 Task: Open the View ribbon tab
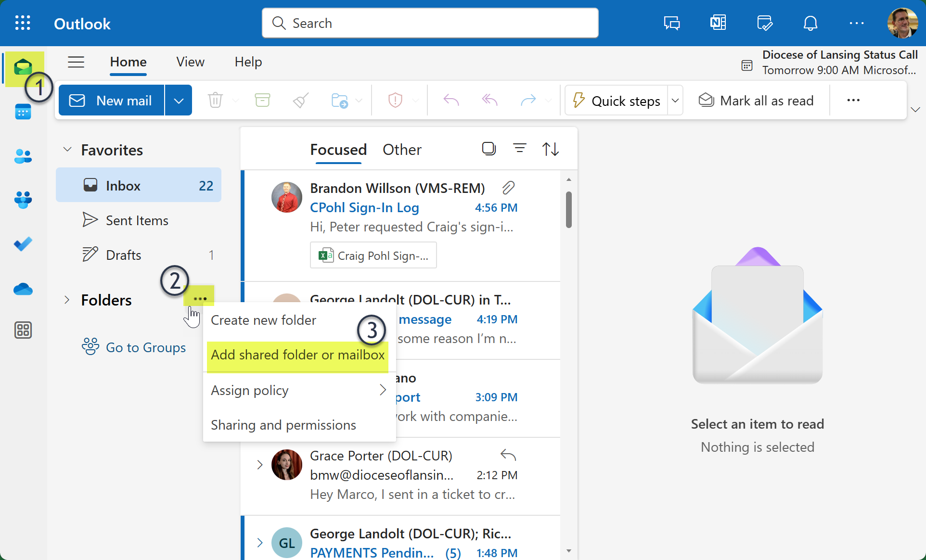pyautogui.click(x=190, y=62)
